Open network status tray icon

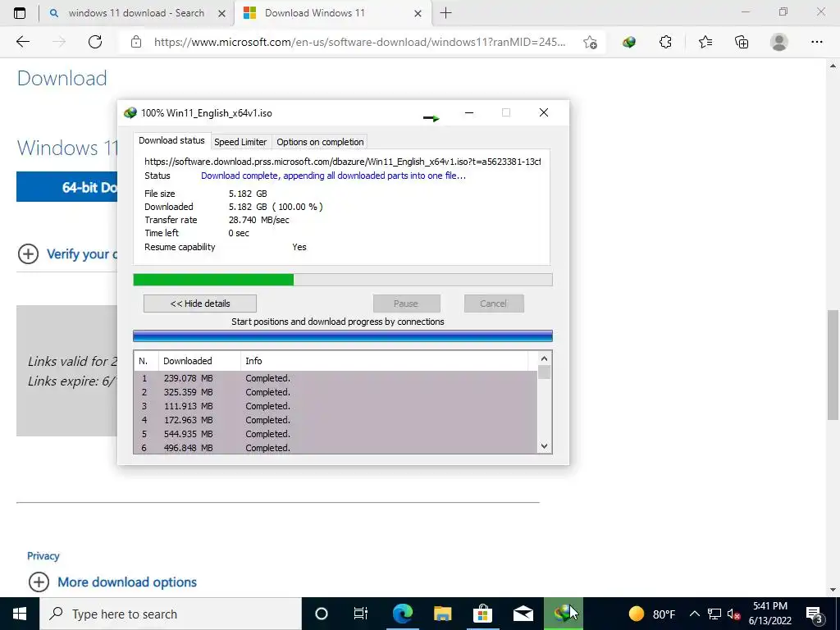click(x=714, y=614)
